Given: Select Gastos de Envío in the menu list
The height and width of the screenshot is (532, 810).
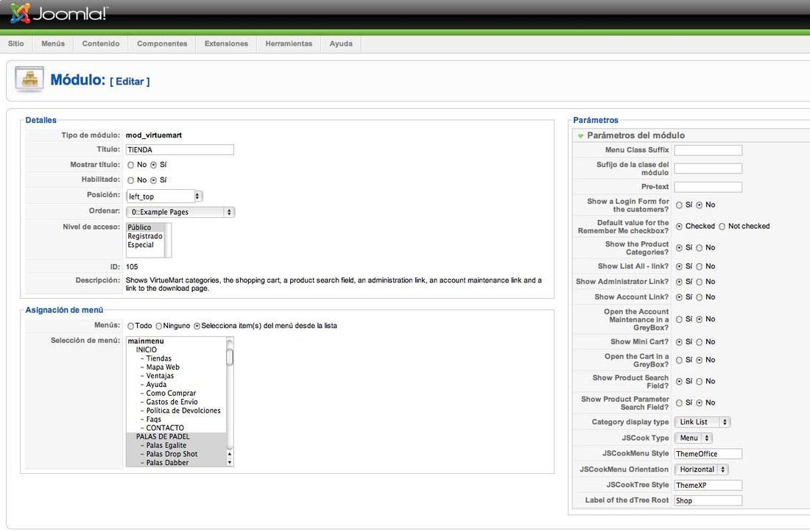Looking at the screenshot, I should [x=176, y=402].
